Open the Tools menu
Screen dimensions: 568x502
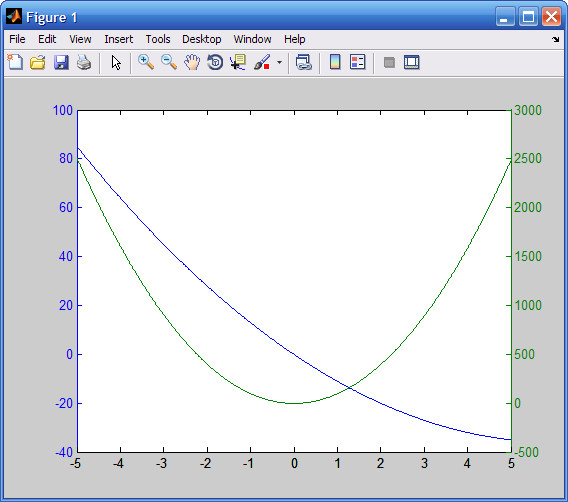(158, 39)
